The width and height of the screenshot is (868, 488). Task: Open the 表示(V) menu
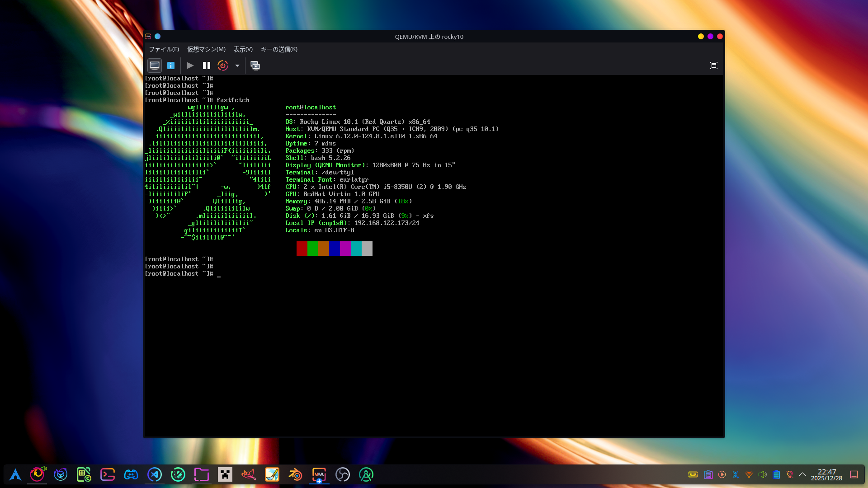pyautogui.click(x=243, y=49)
